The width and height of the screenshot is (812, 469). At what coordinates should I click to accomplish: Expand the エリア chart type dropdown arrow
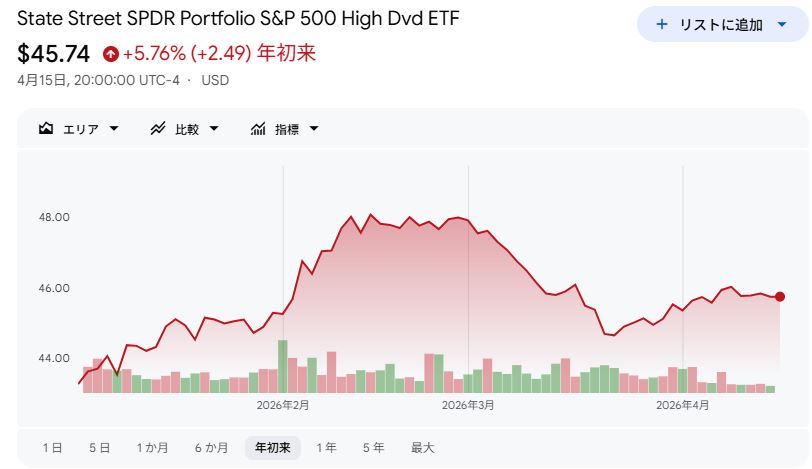click(114, 129)
